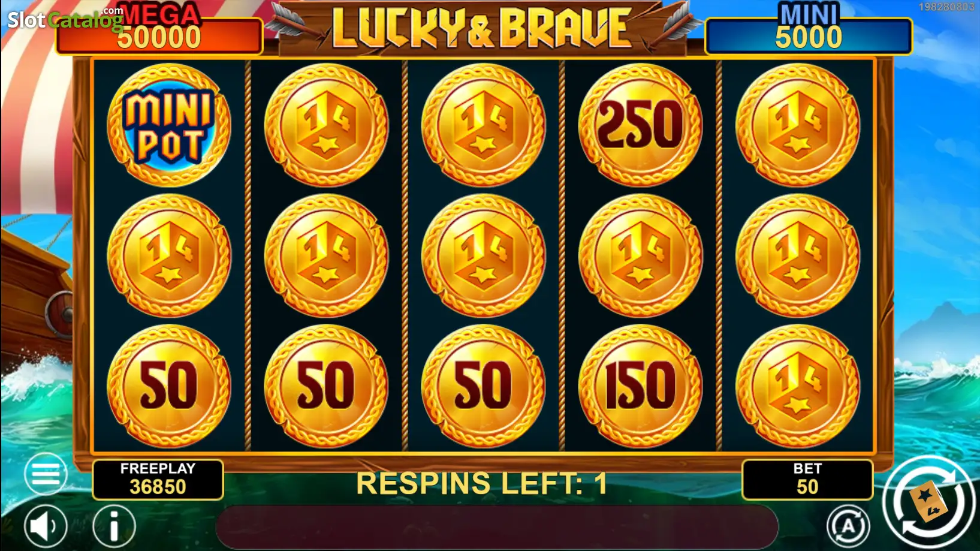Select the 50 coin in third reel
The height and width of the screenshot is (551, 980).
pyautogui.click(x=483, y=386)
